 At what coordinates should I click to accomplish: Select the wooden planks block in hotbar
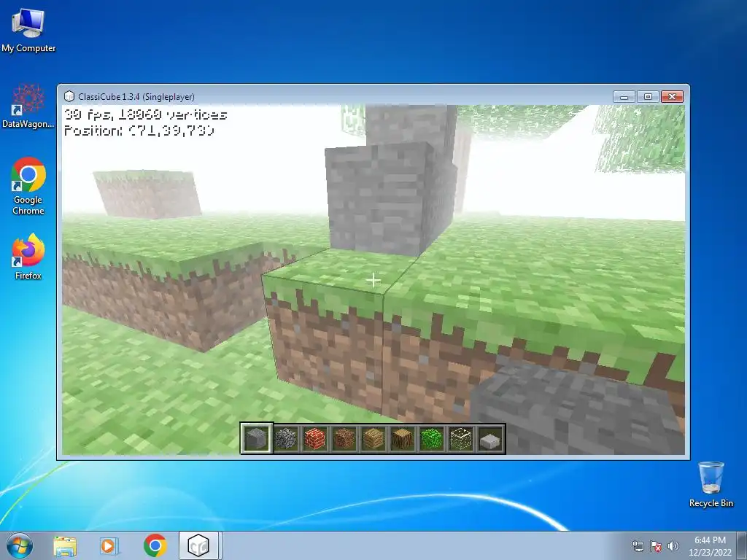tap(373, 438)
